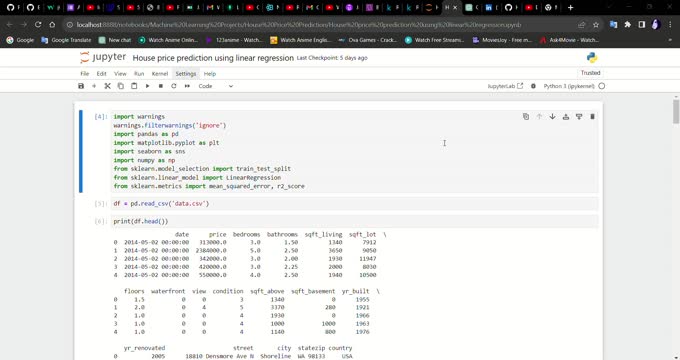Open notebook in JupyterLab
Viewport: 680px width, 360px height.
[x=505, y=86]
